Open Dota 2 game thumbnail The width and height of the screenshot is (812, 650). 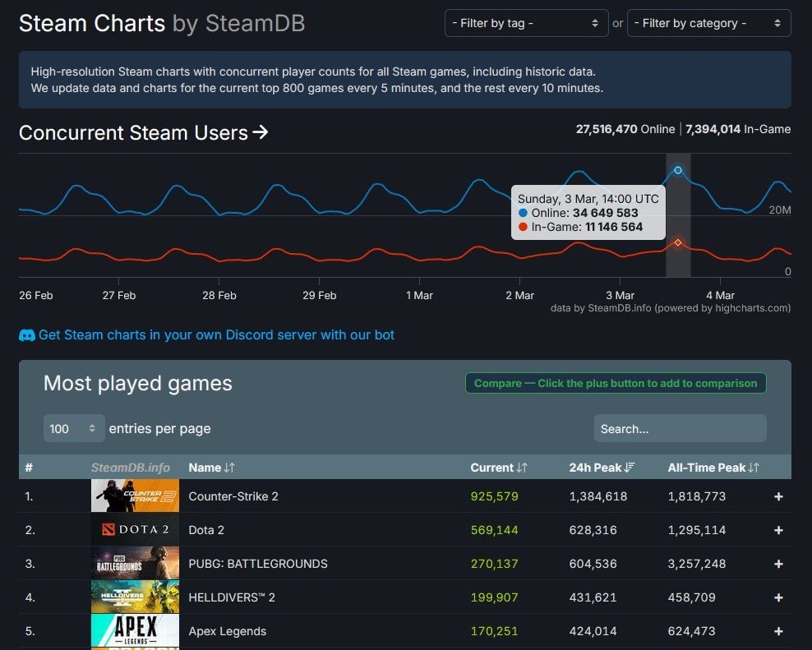point(135,529)
